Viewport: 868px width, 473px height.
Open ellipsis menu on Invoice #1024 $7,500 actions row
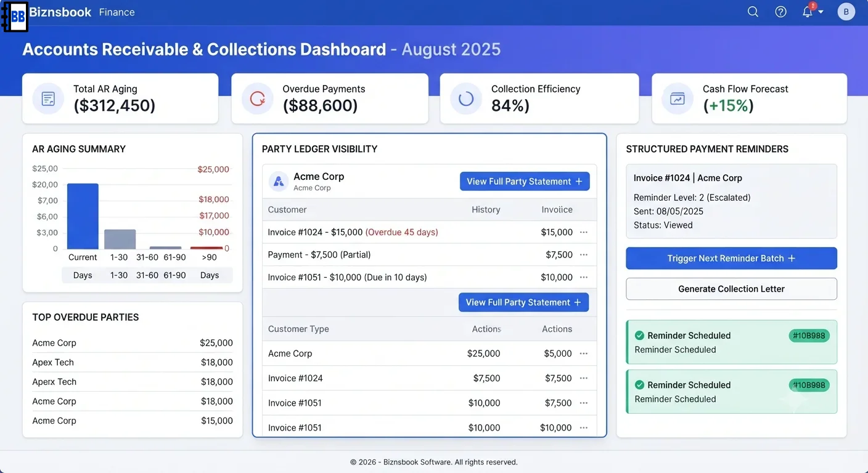coord(584,378)
